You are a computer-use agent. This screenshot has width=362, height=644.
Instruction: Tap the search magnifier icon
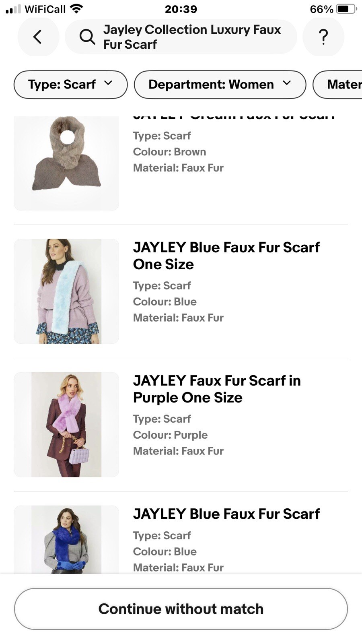87,37
